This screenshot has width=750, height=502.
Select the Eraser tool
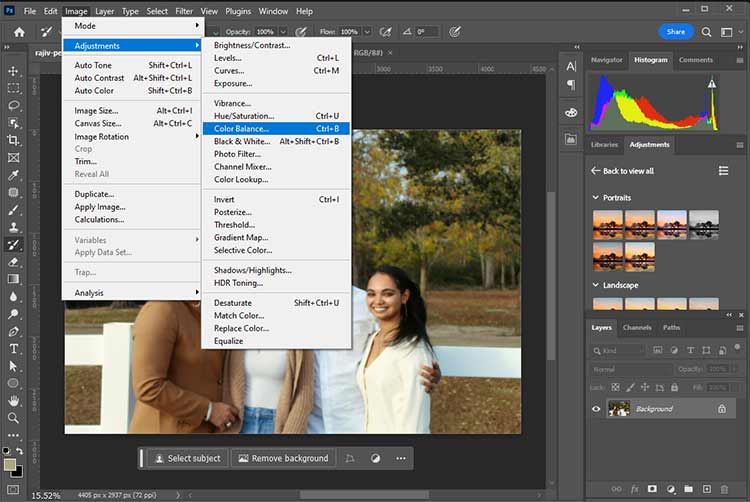pos(13,262)
